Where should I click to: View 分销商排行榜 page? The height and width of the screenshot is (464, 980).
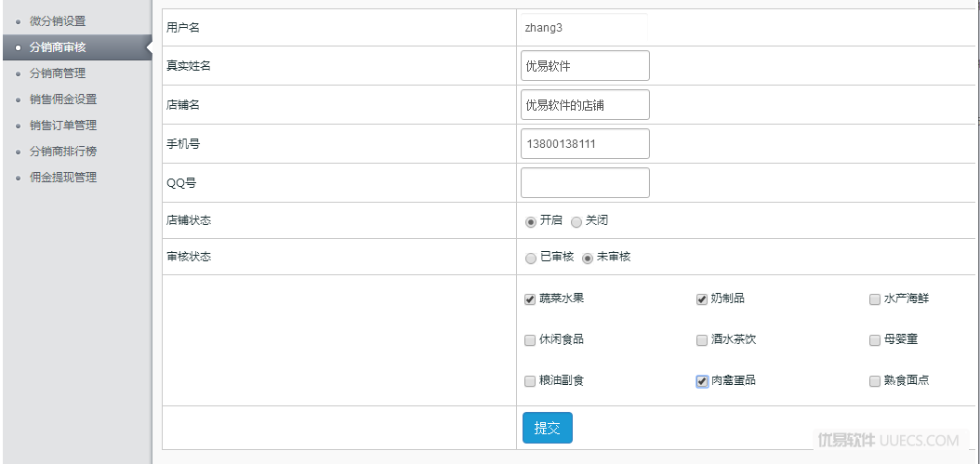pos(63,152)
